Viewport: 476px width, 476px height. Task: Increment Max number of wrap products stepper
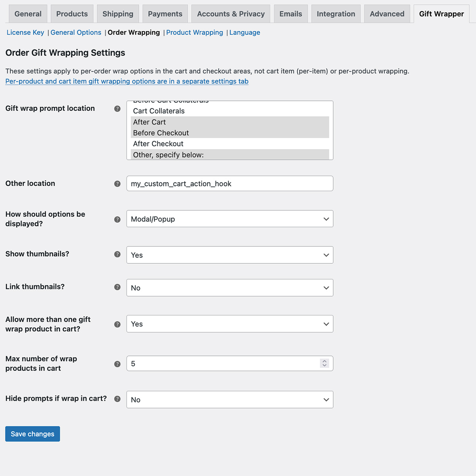click(x=324, y=361)
